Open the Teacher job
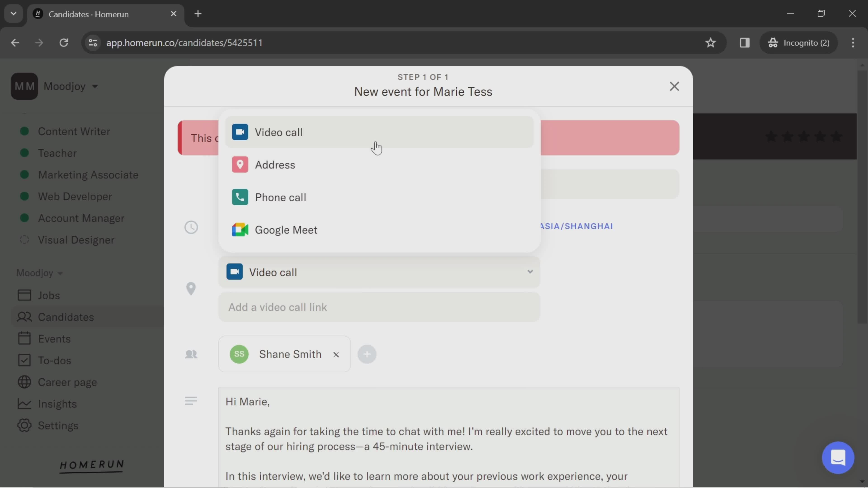The width and height of the screenshot is (868, 488). pyautogui.click(x=57, y=153)
